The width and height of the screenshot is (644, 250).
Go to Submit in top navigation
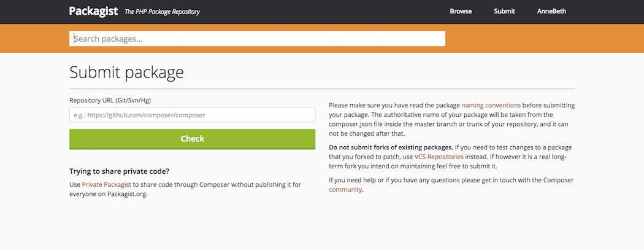coord(504,12)
